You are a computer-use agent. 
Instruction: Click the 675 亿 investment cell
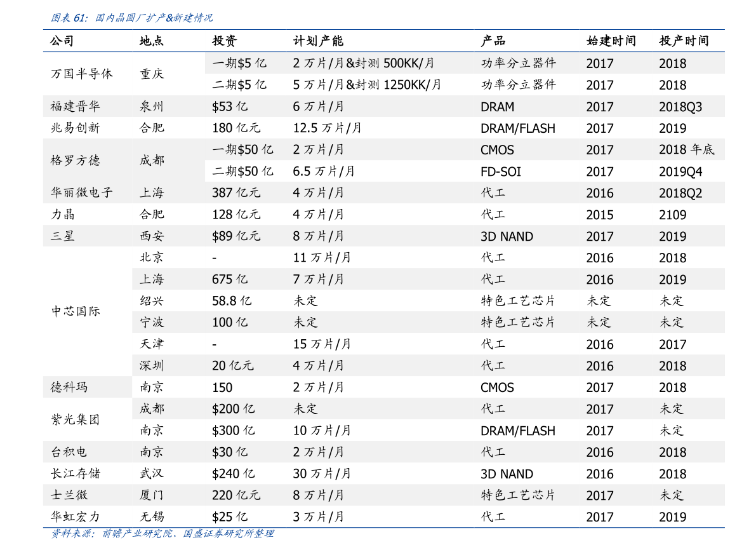pyautogui.click(x=230, y=279)
